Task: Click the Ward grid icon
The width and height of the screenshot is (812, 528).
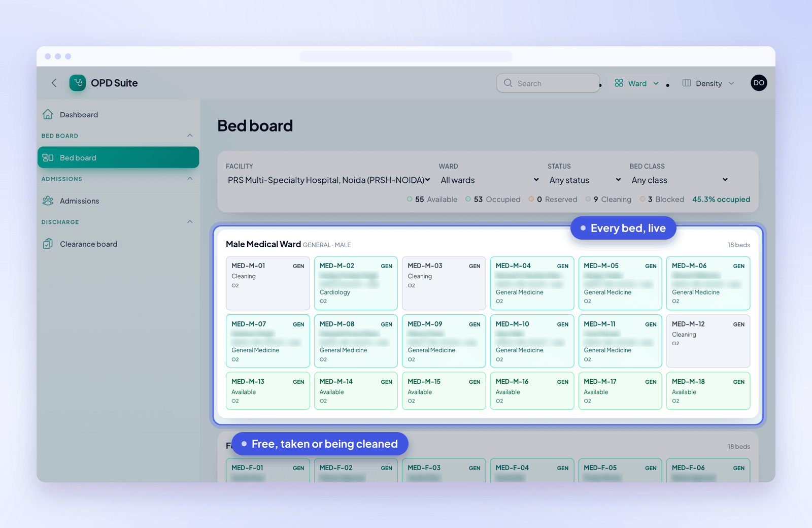Action: 619,83
